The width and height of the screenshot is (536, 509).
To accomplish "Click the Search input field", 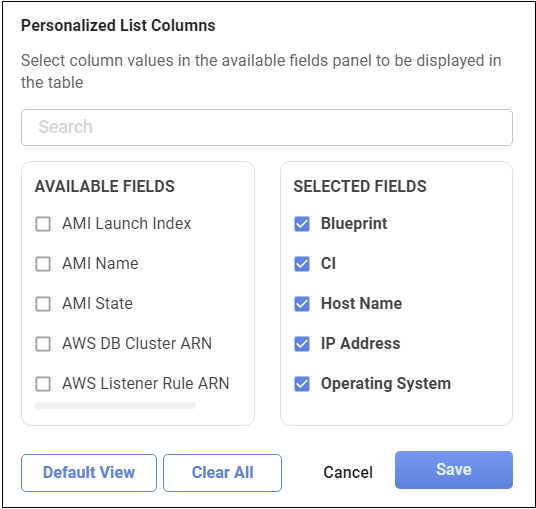I will pyautogui.click(x=267, y=128).
